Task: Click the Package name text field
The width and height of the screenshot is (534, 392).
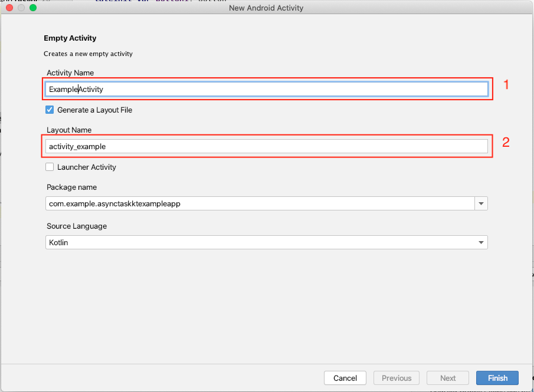Action: [x=260, y=203]
